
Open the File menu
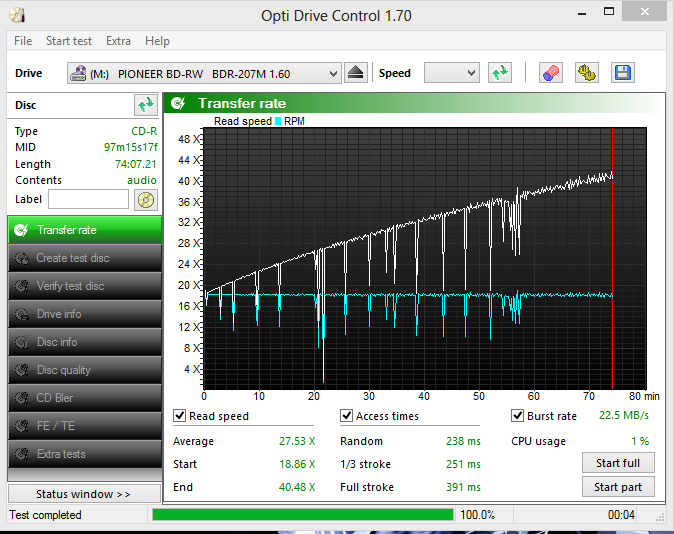[23, 41]
